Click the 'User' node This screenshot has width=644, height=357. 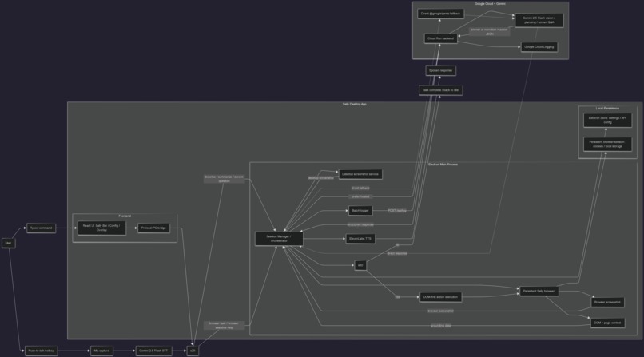(x=9, y=243)
